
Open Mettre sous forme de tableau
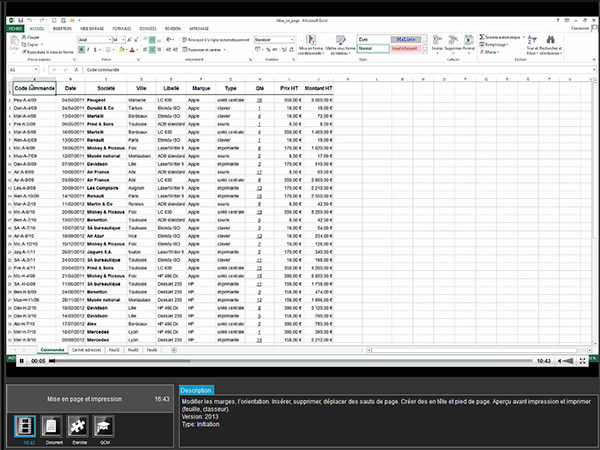[x=340, y=45]
